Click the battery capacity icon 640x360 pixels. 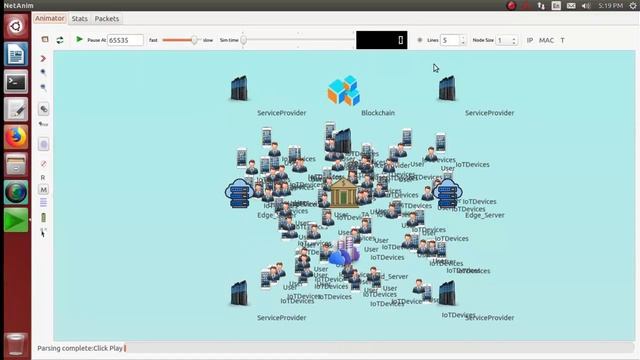(43, 218)
